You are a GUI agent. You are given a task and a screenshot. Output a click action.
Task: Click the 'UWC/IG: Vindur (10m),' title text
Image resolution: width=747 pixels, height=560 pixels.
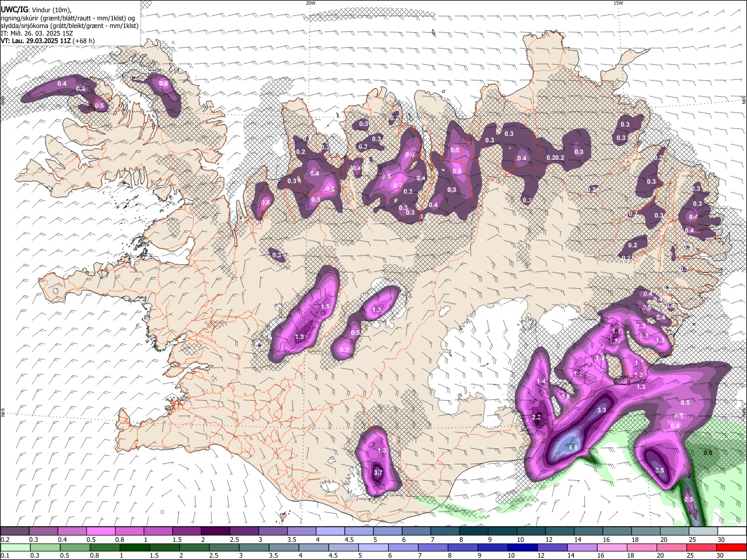pyautogui.click(x=36, y=10)
